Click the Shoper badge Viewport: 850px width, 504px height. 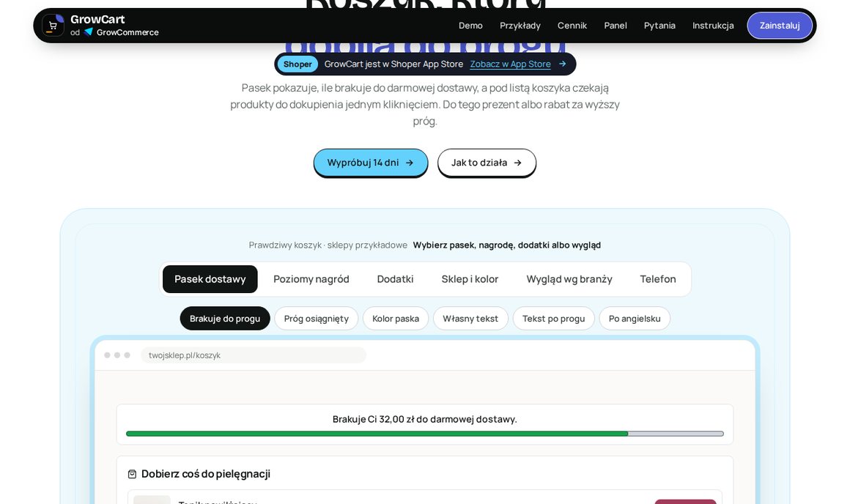(297, 64)
